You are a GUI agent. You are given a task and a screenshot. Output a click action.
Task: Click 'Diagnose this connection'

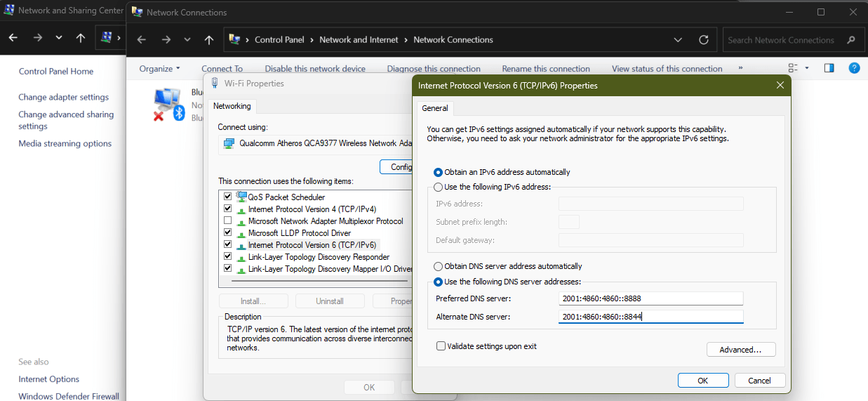pos(434,69)
